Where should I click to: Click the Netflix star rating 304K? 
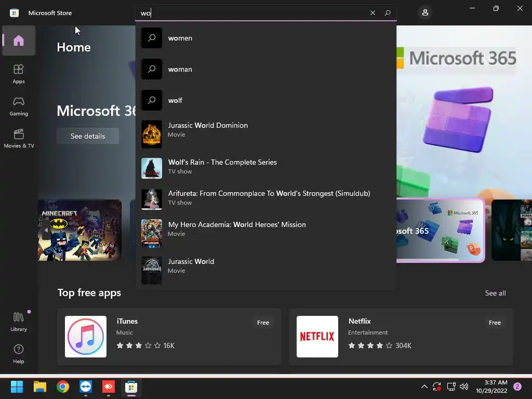pos(380,345)
